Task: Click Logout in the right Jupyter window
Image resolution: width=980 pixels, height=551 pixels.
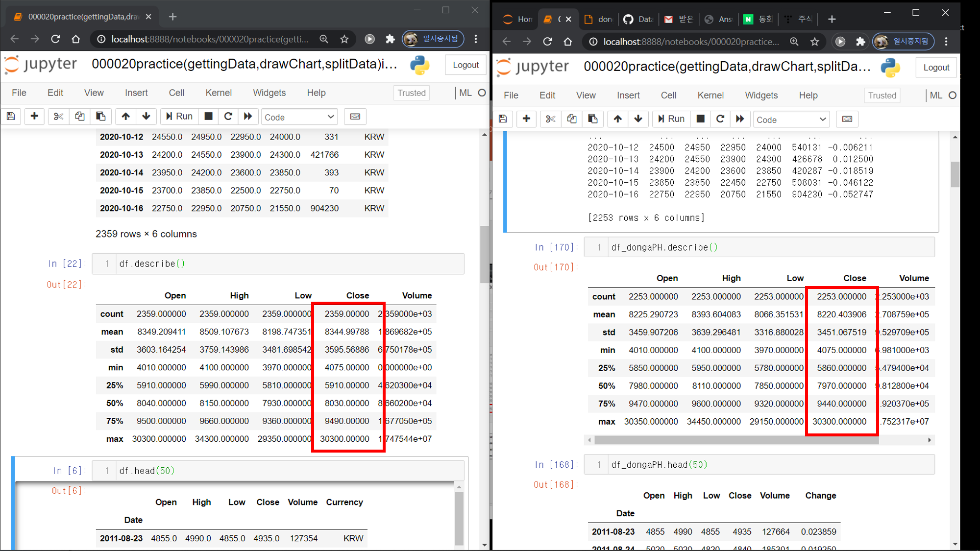Action: coord(936,68)
